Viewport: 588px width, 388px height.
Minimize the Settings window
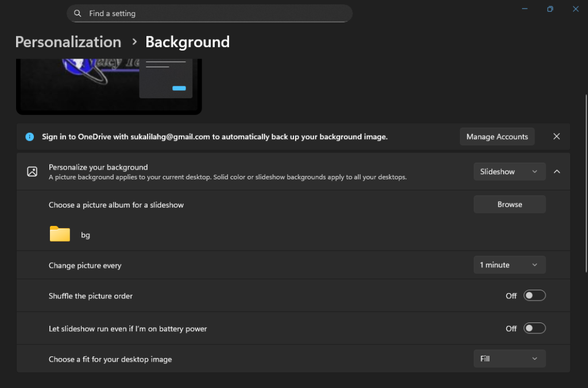524,9
